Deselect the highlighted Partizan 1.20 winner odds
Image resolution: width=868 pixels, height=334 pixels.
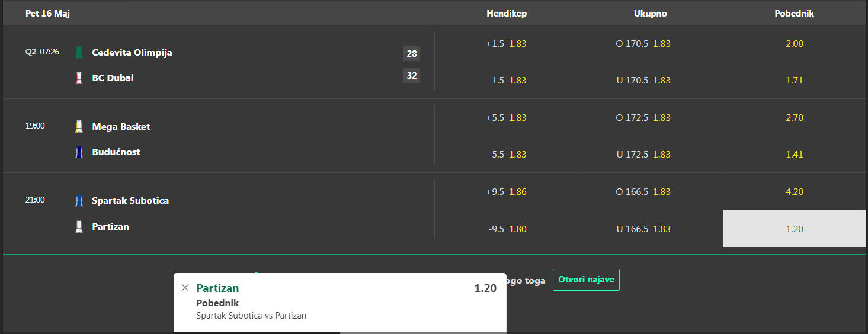click(795, 229)
